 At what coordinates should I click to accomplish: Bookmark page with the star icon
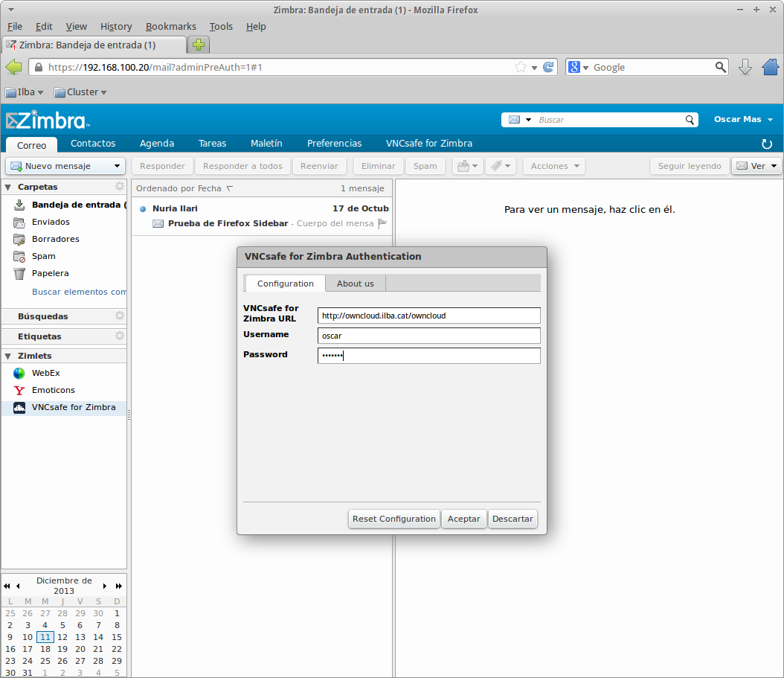[x=521, y=67]
